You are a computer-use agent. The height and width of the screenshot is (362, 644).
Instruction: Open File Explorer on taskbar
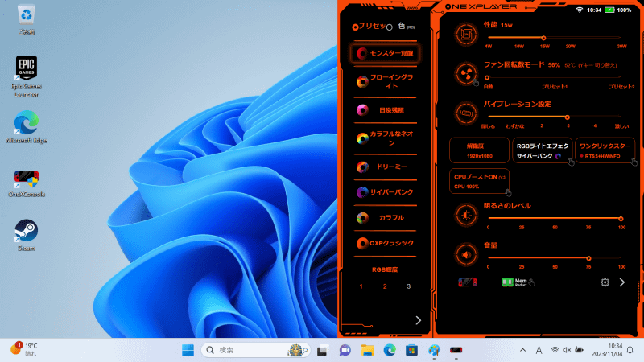(x=367, y=350)
